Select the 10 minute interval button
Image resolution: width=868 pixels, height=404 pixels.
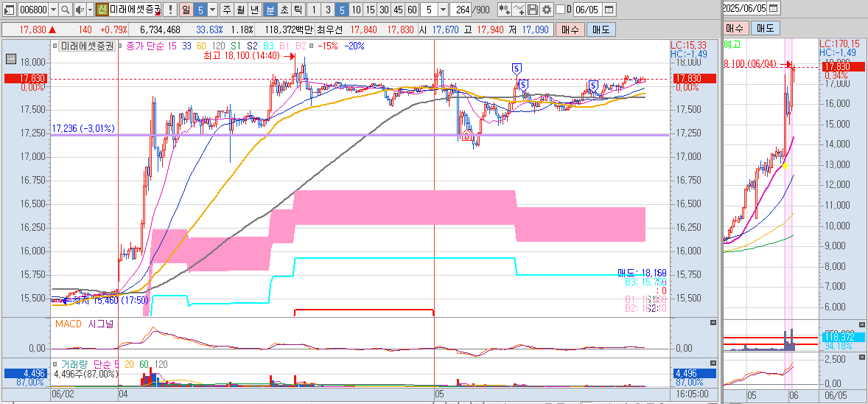(x=356, y=10)
